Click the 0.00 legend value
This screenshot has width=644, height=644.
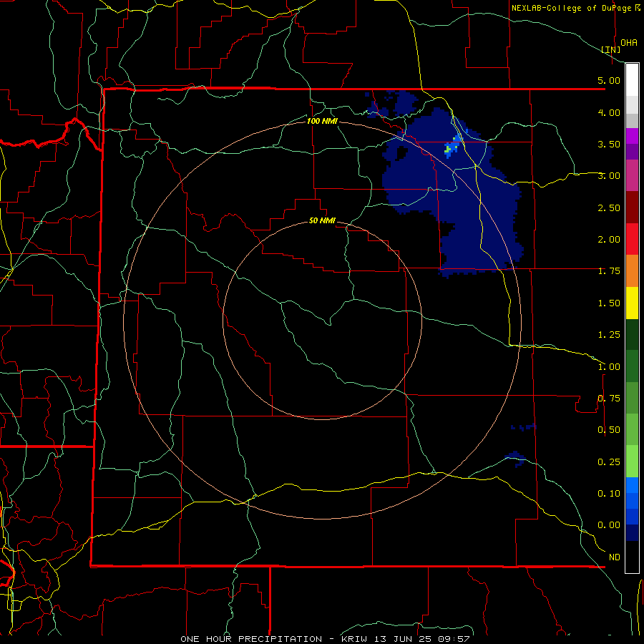coord(609,525)
